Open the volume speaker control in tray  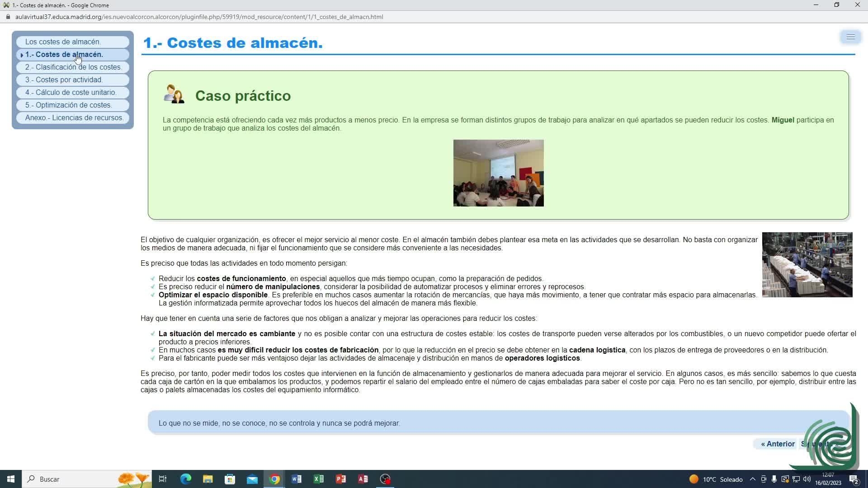click(x=807, y=479)
